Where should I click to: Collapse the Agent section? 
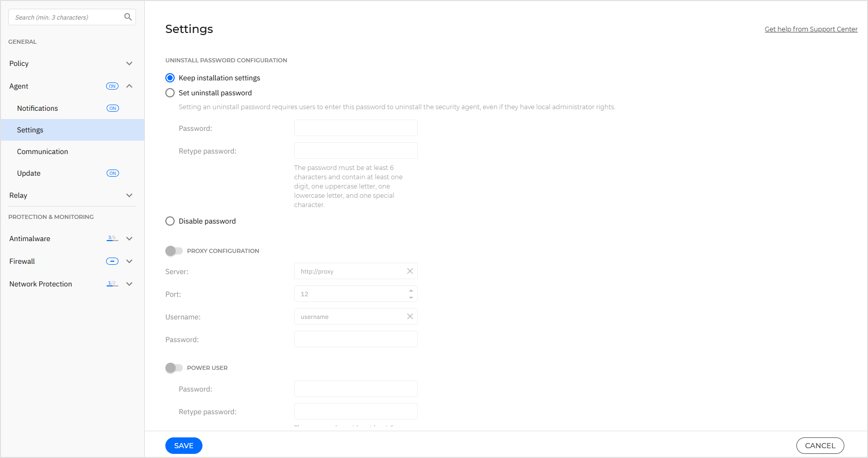coord(129,86)
